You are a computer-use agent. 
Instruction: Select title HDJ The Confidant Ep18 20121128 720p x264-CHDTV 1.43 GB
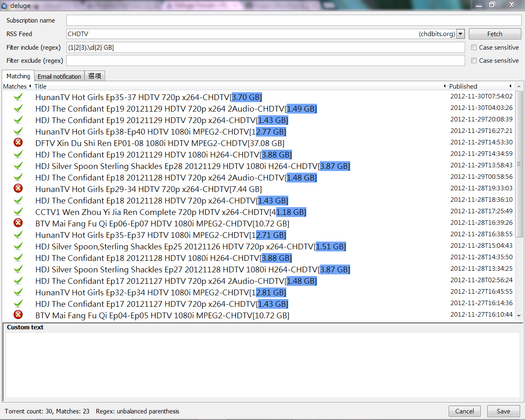pos(162,201)
